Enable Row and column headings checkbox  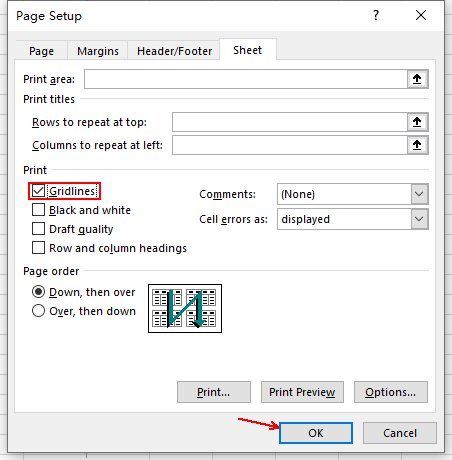click(x=38, y=248)
